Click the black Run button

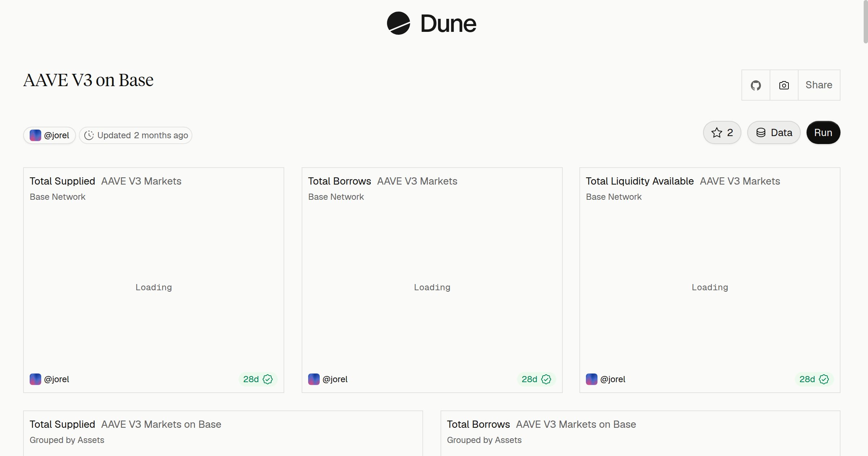coord(823,132)
